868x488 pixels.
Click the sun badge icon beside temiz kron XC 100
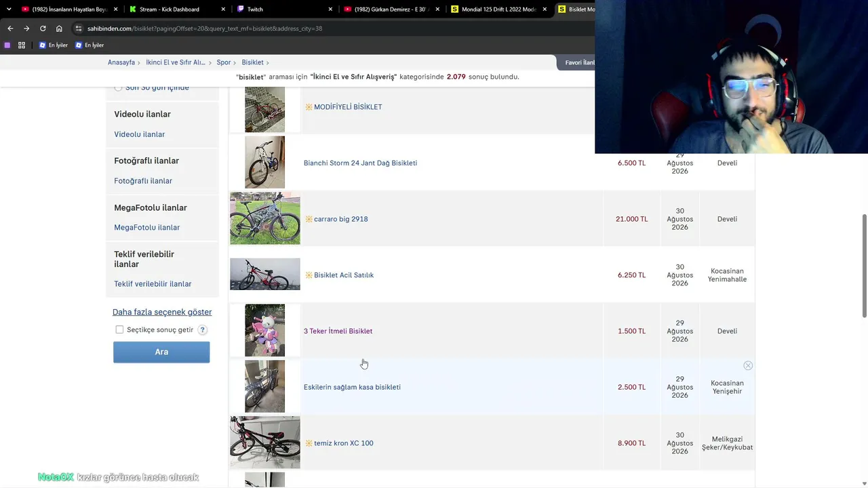pyautogui.click(x=309, y=443)
